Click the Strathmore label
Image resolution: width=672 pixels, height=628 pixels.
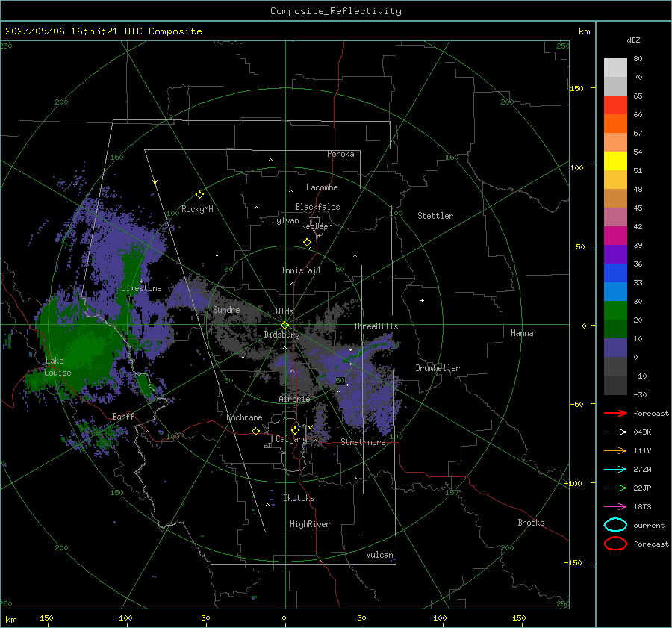pyautogui.click(x=363, y=442)
